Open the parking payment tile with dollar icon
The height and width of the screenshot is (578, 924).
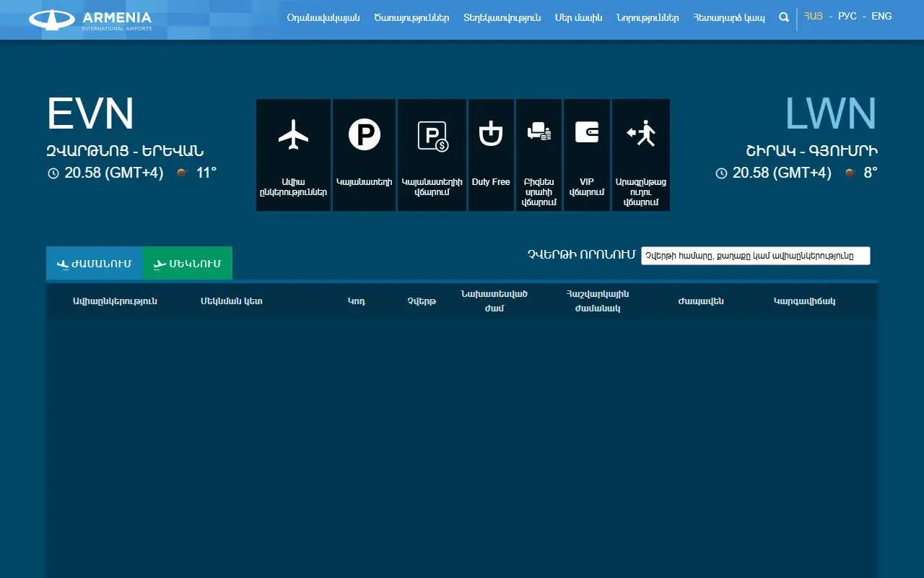432,155
